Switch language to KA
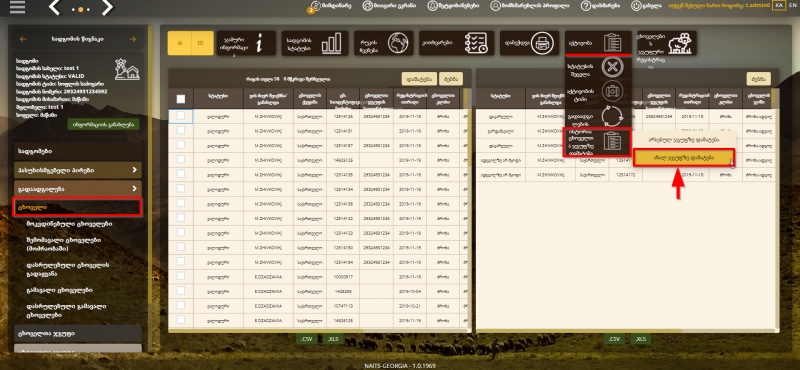Viewport: 800px width, 370px height. point(779,6)
